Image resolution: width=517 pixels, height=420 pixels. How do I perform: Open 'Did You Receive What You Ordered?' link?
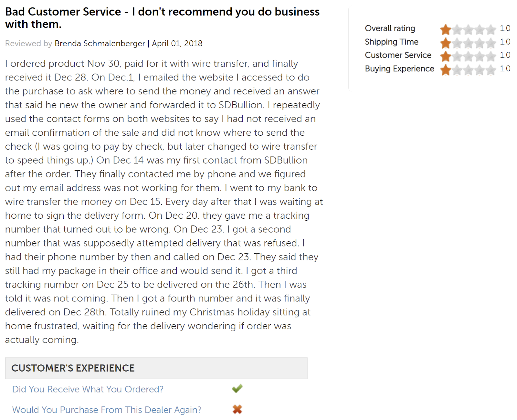click(x=88, y=389)
